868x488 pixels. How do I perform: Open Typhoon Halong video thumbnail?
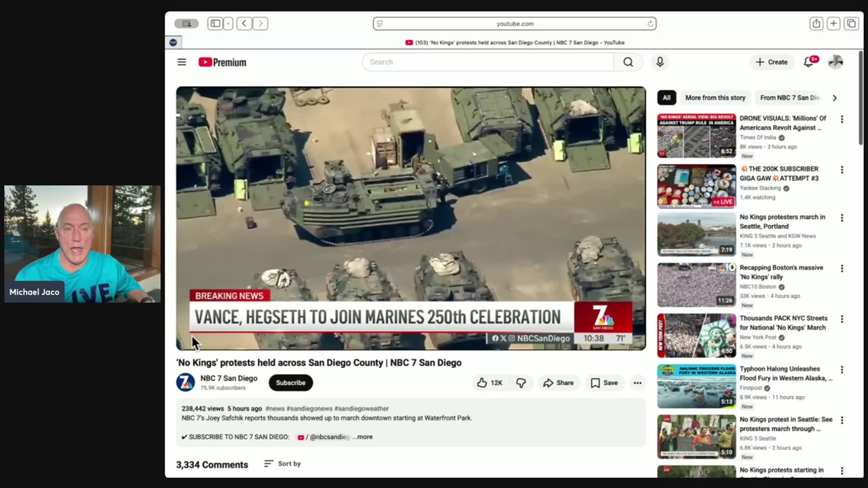coord(696,386)
